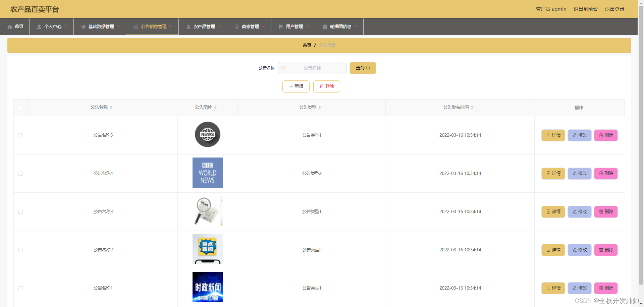Click the magnifier icon in the search field
644x307 pixels.
[283, 68]
